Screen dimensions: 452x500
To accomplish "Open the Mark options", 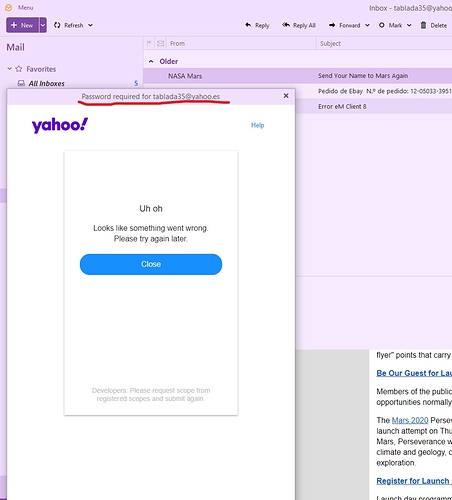I will click(395, 25).
